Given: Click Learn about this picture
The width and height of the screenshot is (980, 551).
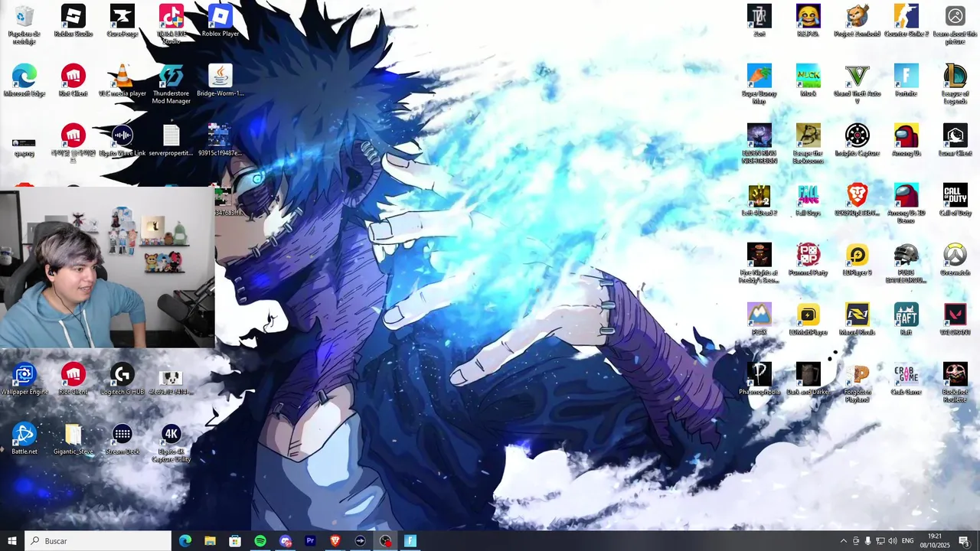Looking at the screenshot, I should click(955, 24).
